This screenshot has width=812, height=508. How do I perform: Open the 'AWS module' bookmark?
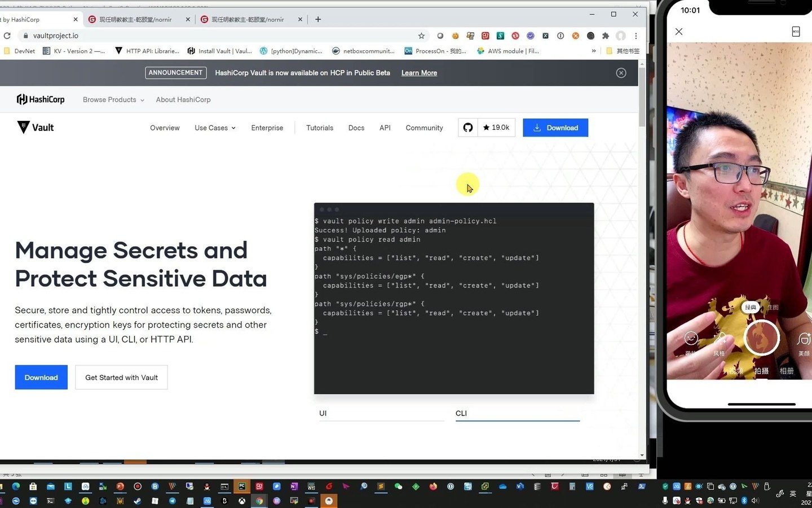coord(508,51)
